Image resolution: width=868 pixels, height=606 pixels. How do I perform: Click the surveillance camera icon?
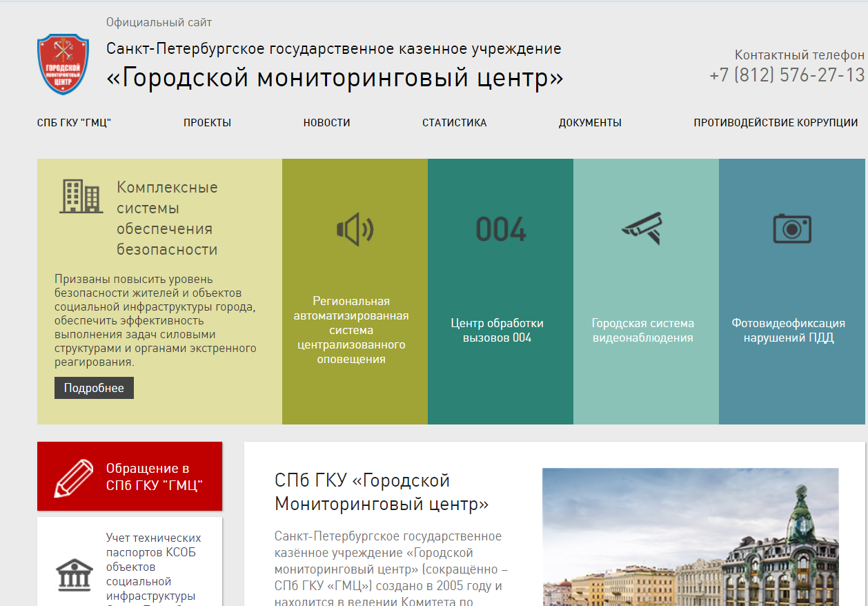[x=642, y=228]
